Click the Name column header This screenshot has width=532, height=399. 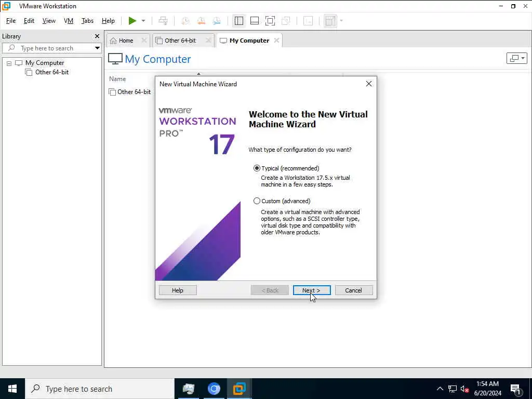[x=117, y=79]
